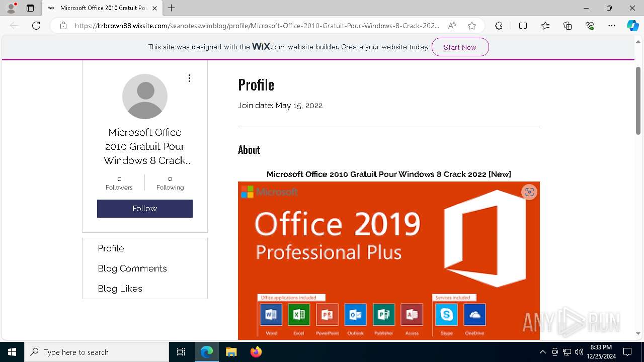Image resolution: width=644 pixels, height=362 pixels.
Task: Click the address bar URL
Action: tap(257, 26)
